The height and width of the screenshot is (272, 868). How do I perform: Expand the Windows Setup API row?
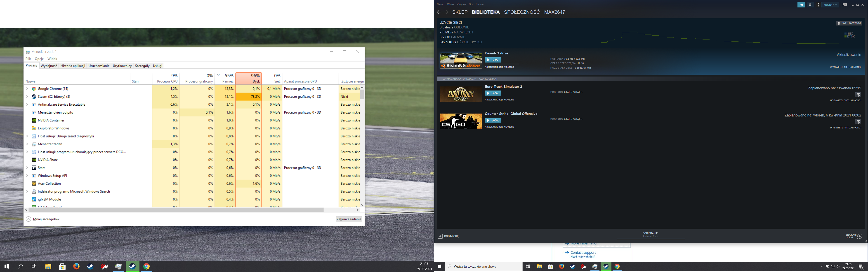coord(27,176)
